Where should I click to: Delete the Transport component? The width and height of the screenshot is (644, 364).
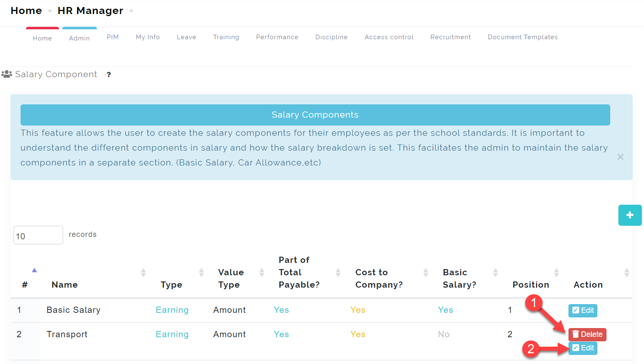click(587, 334)
